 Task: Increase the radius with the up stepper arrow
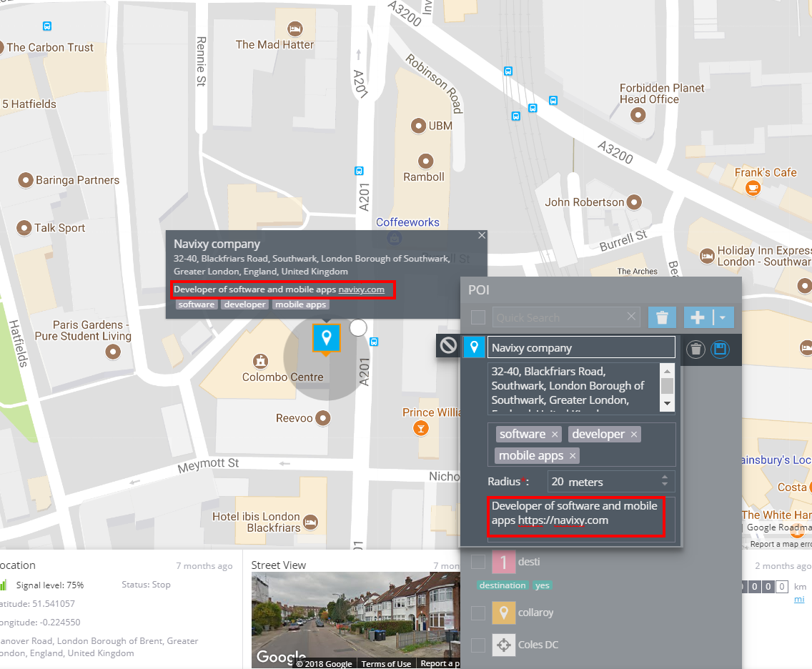coord(665,477)
